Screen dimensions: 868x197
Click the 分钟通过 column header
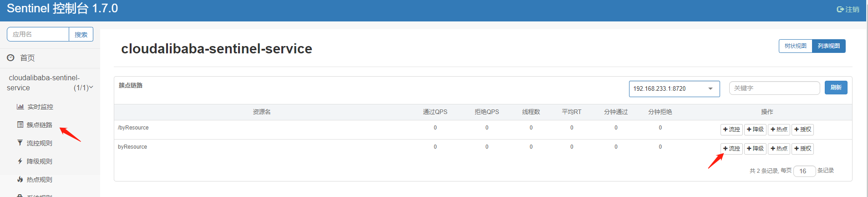point(616,112)
